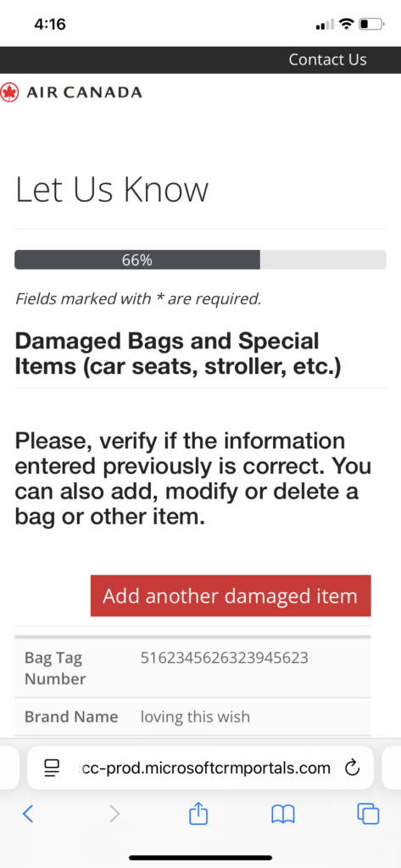Tap Safari forward arrow
Image resolution: width=401 pixels, height=868 pixels.
[114, 813]
